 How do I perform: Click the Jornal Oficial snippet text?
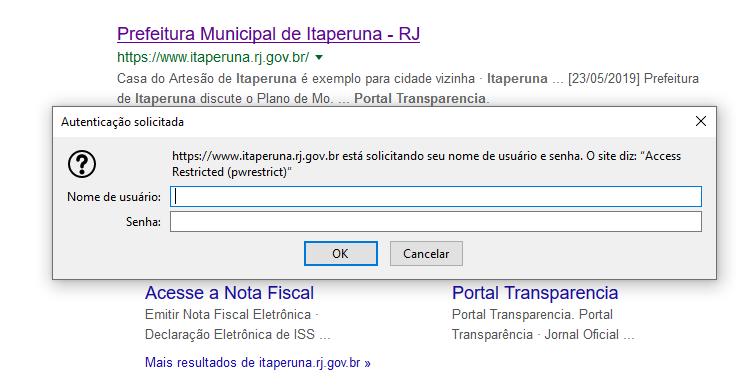(x=582, y=334)
